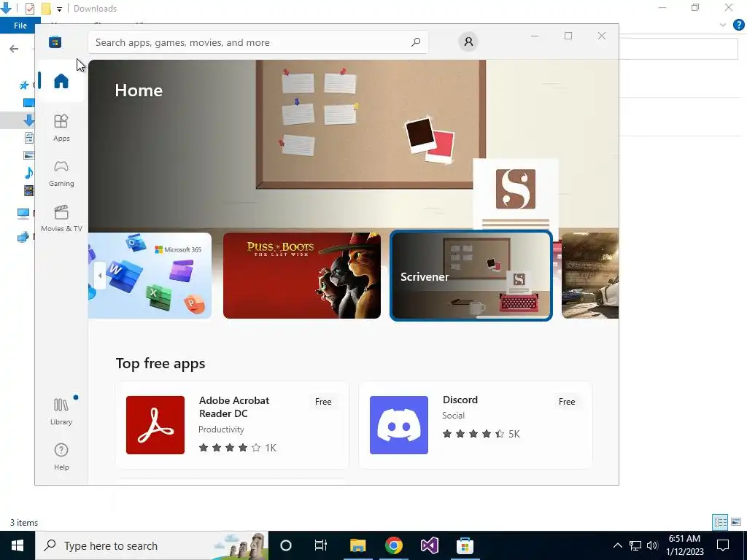
Task: Click the Discord Social category label
Action: 453,416
